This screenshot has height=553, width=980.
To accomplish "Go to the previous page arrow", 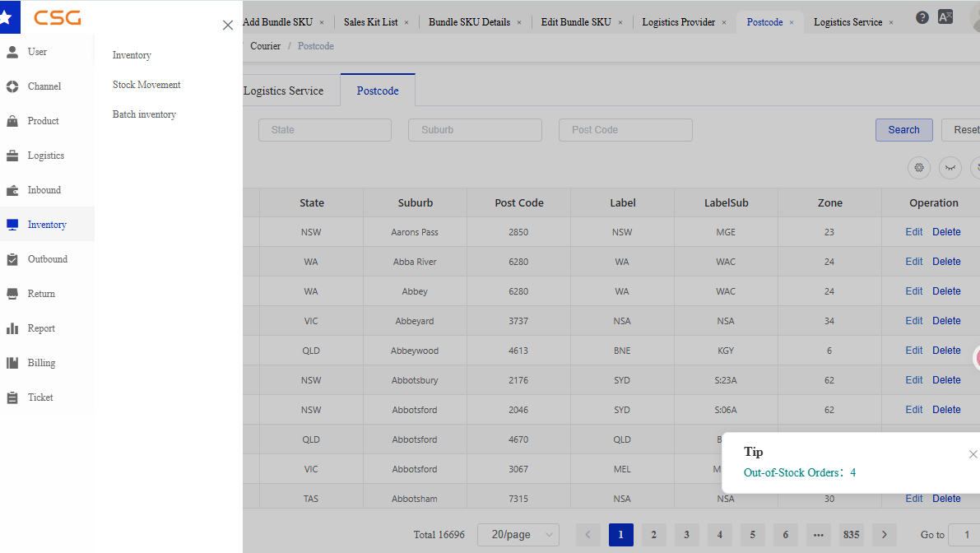I will pyautogui.click(x=588, y=535).
